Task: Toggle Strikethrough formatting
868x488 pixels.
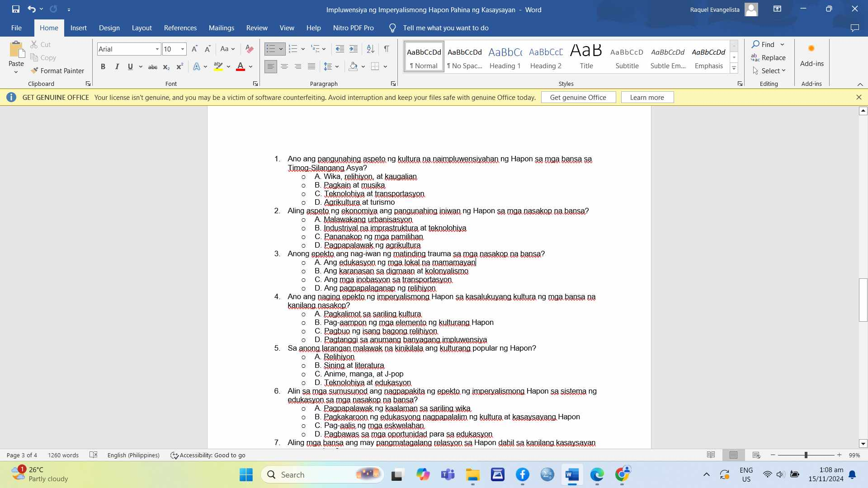Action: point(153,67)
